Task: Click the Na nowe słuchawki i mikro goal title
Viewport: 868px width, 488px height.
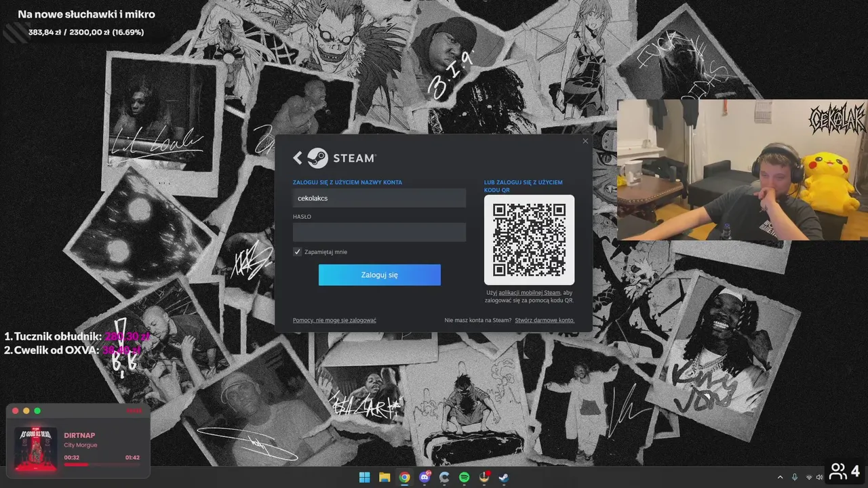Action: [86, 14]
